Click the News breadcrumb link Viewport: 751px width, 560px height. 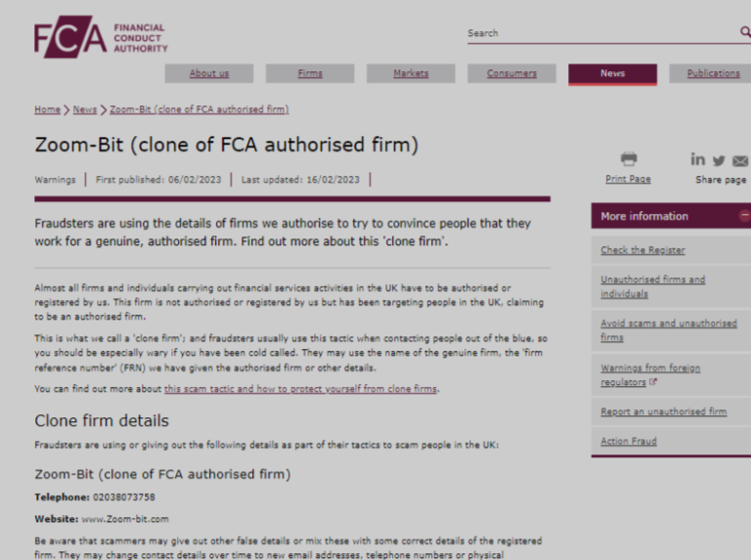pyautogui.click(x=85, y=109)
